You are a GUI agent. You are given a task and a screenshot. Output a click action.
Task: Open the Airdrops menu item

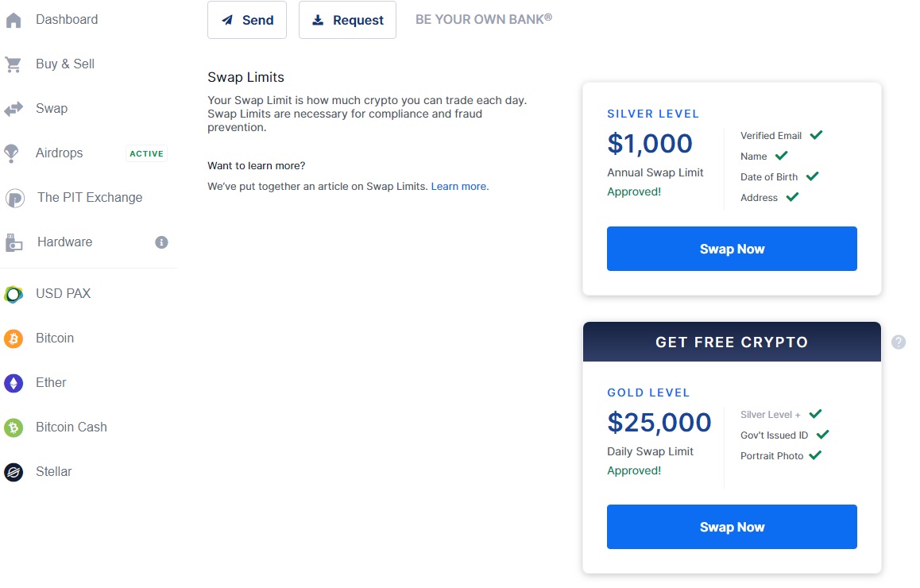coord(60,153)
